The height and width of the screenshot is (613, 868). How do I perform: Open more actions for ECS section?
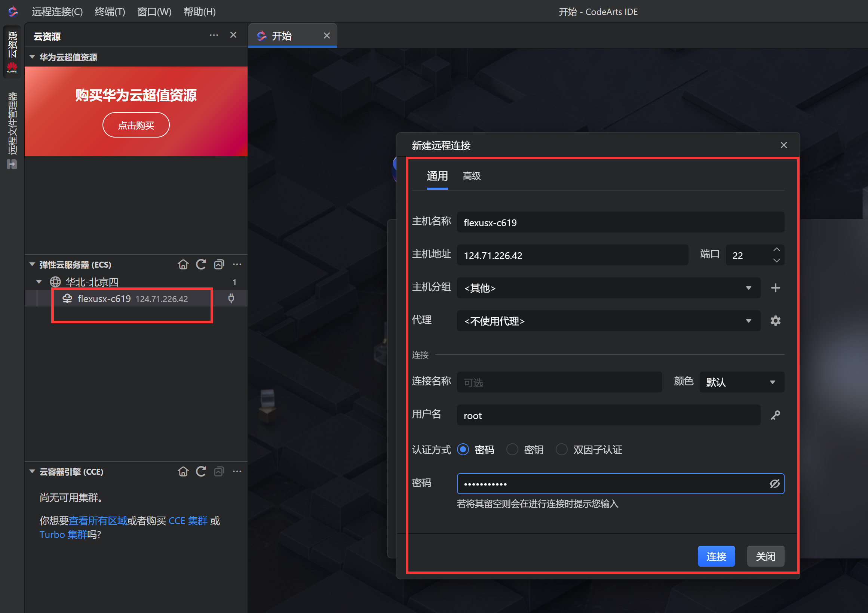[237, 265]
